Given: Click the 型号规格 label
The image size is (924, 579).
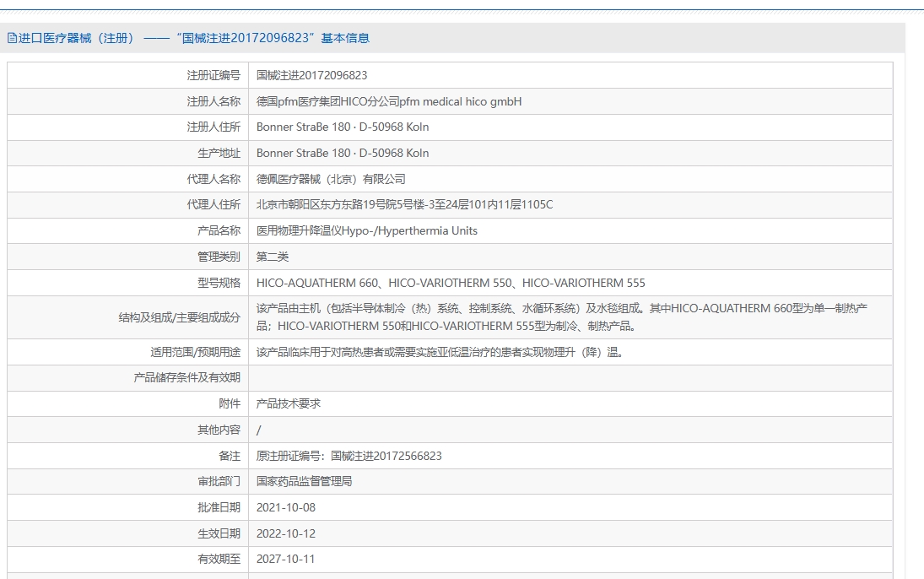Looking at the screenshot, I should [219, 283].
